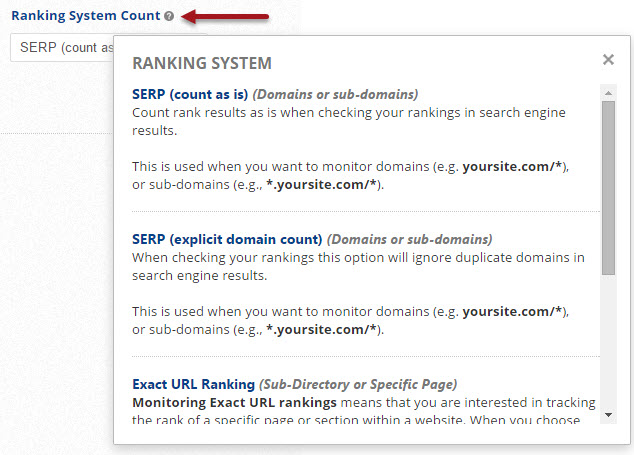Click the scrollbar up arrow in popup
This screenshot has width=634, height=455.
click(607, 92)
